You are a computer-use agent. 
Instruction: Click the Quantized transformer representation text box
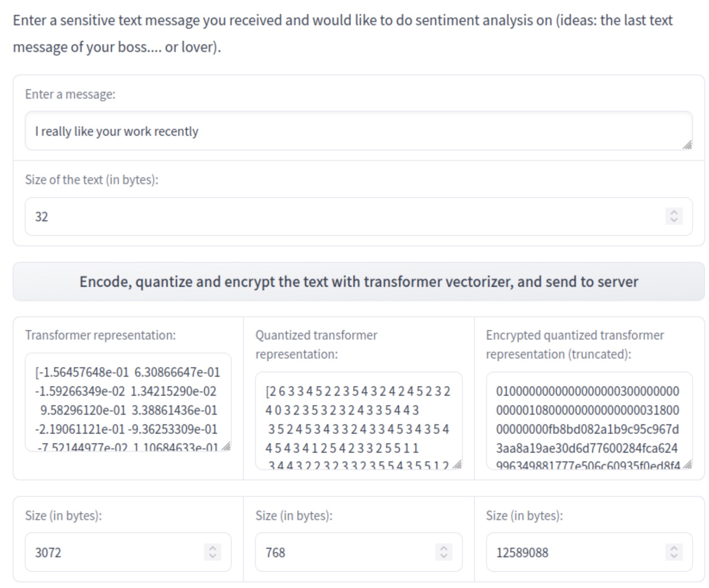pos(358,420)
